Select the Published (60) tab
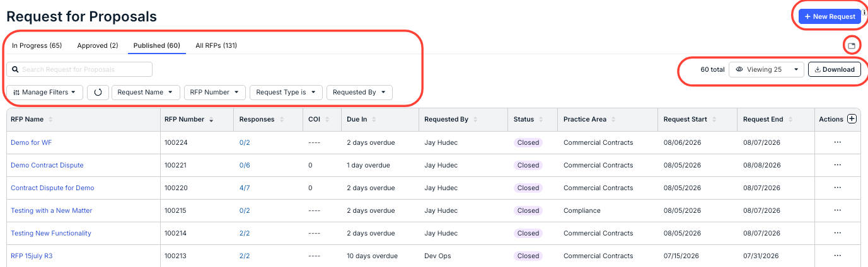Image resolution: width=868 pixels, height=267 pixels. click(x=157, y=45)
